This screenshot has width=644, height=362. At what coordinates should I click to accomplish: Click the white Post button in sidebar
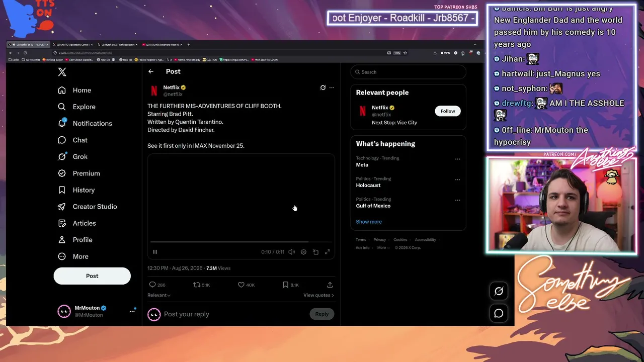point(92,276)
